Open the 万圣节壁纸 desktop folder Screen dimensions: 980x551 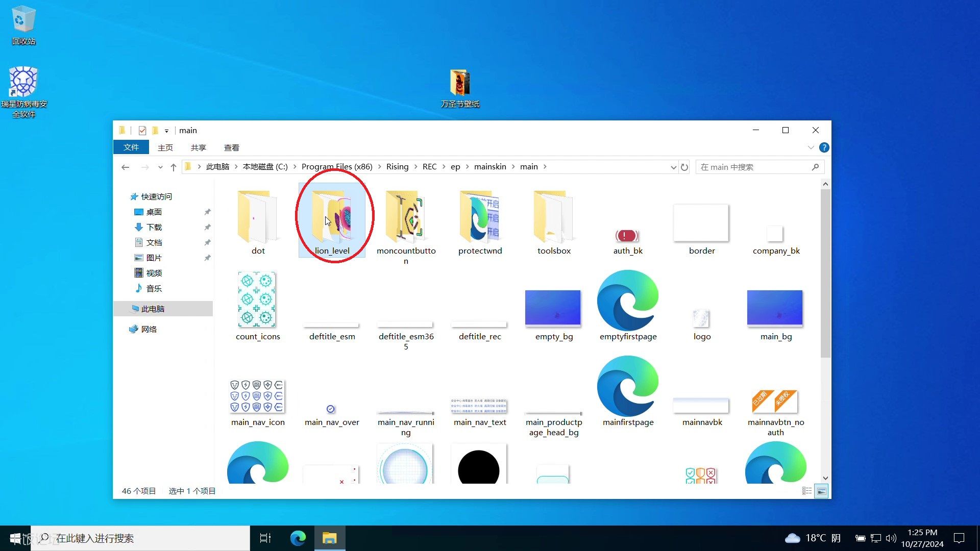460,88
